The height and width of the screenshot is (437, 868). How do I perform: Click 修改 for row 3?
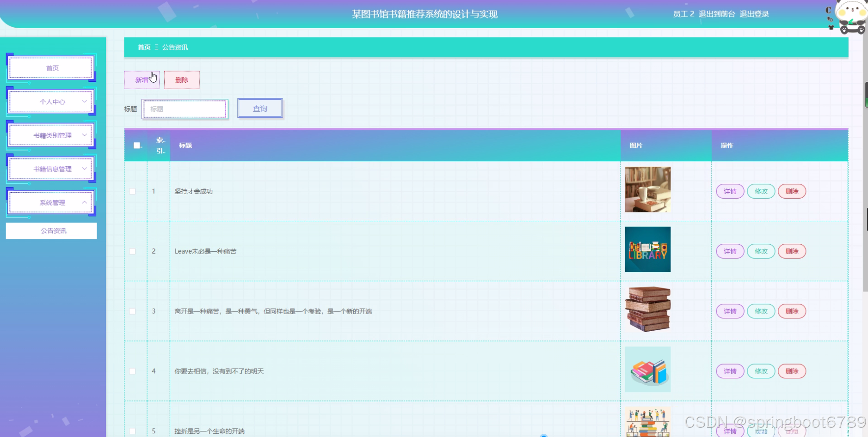pos(761,311)
